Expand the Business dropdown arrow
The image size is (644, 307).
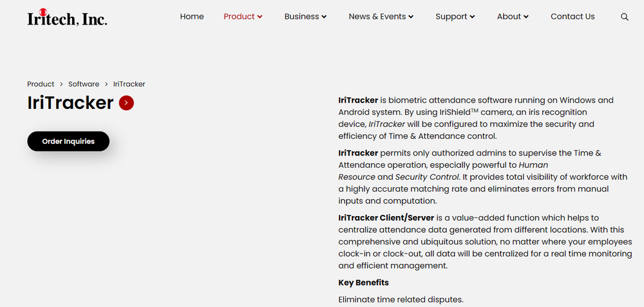tap(325, 17)
